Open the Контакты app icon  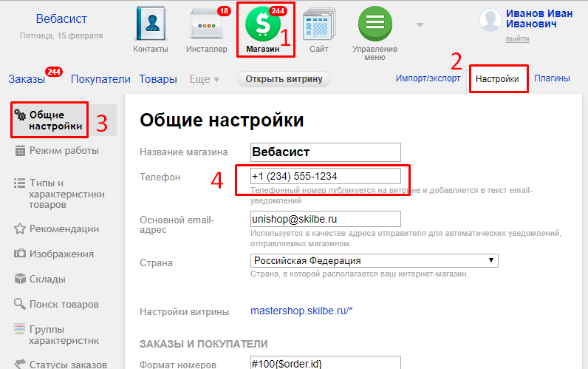151,25
